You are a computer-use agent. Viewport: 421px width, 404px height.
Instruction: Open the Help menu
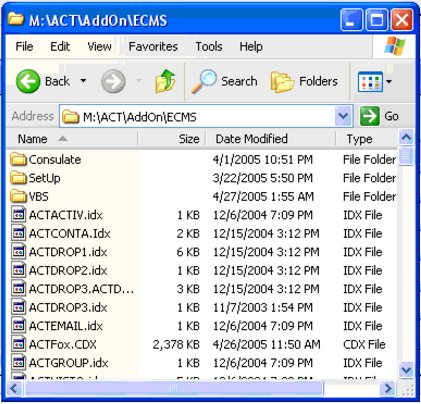(x=251, y=46)
